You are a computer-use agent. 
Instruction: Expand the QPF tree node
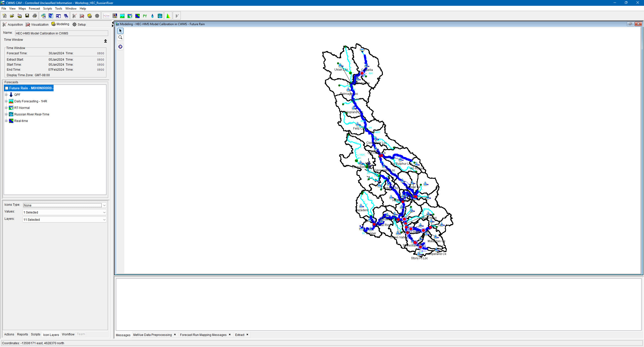(6, 95)
